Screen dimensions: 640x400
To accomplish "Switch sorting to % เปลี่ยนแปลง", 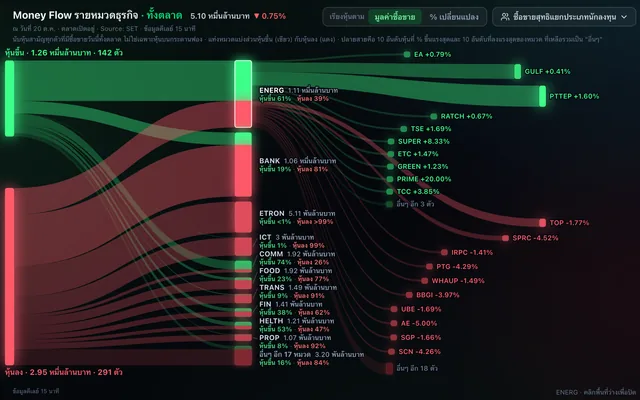I will (x=454, y=17).
